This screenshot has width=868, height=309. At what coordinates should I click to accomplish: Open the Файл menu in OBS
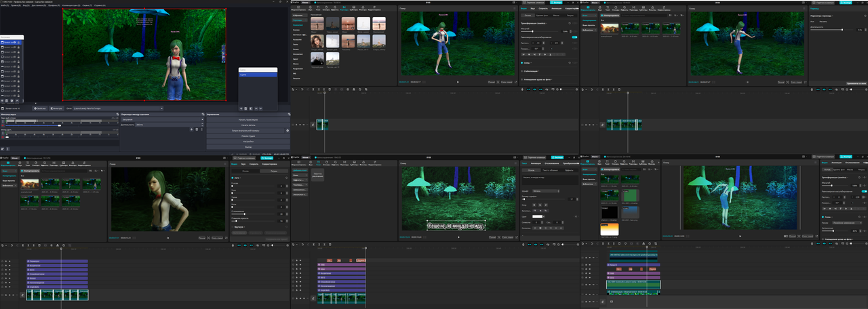(5, 5)
